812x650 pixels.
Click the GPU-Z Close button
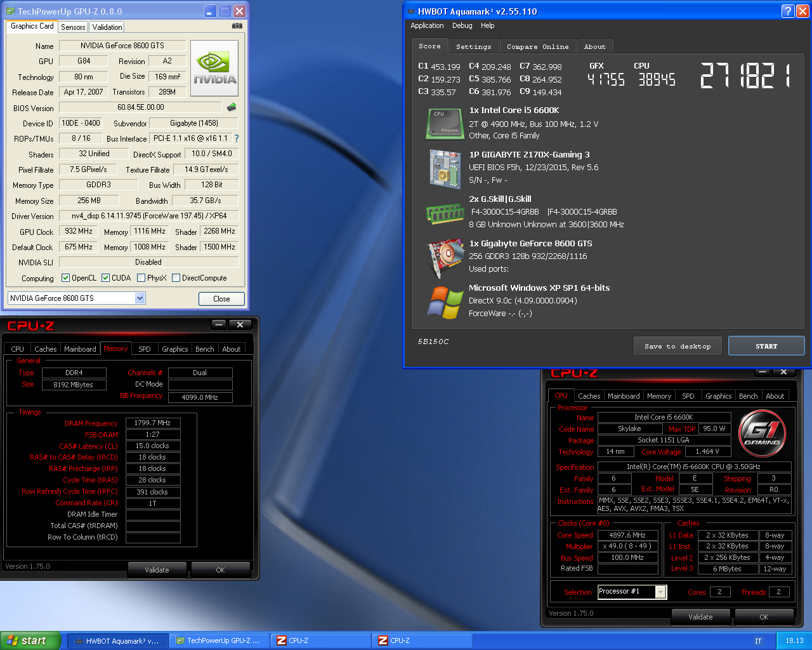tap(221, 299)
